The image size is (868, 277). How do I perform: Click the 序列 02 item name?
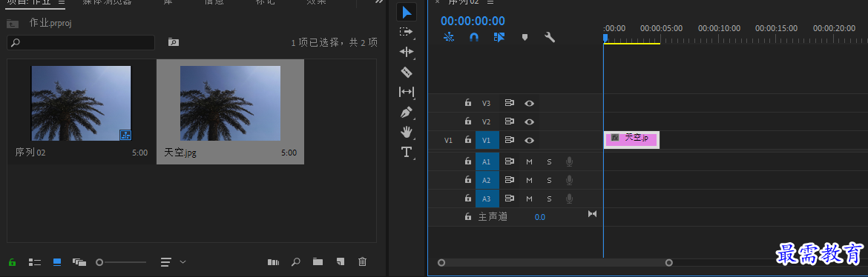(30, 153)
